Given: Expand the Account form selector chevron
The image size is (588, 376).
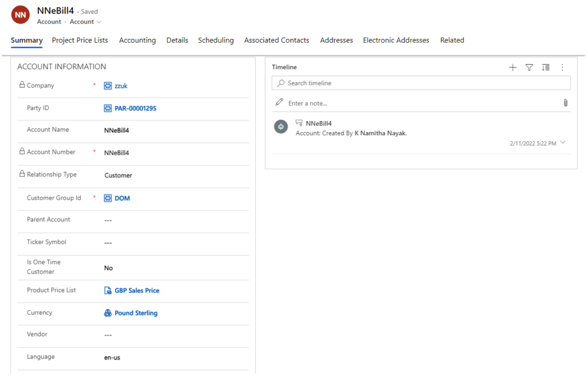Looking at the screenshot, I should click(x=99, y=22).
